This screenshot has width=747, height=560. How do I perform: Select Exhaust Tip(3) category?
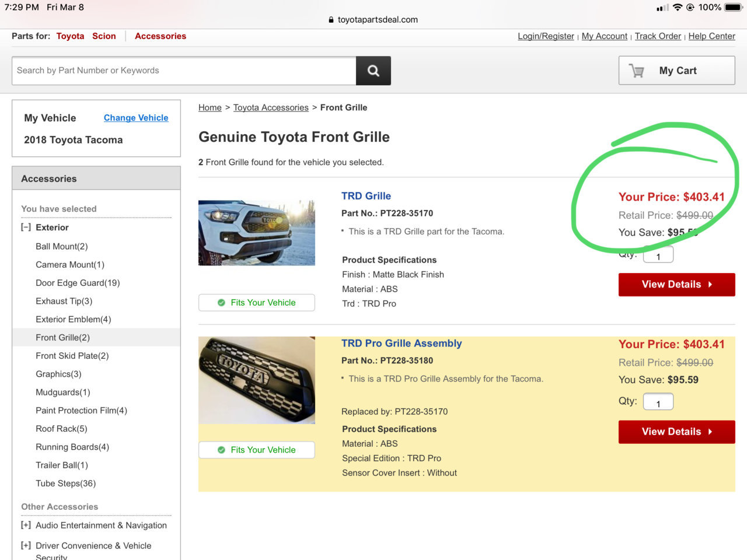pos(64,301)
